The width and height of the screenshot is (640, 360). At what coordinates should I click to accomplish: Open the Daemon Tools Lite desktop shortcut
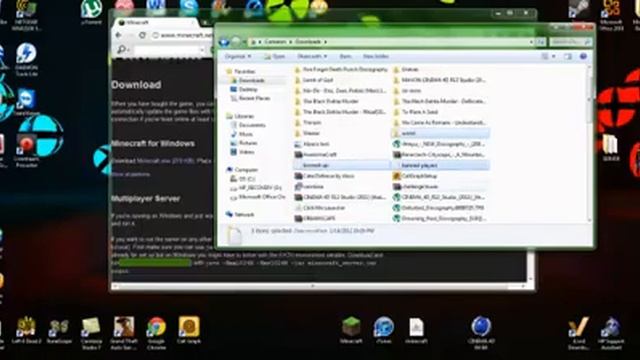pos(26,60)
